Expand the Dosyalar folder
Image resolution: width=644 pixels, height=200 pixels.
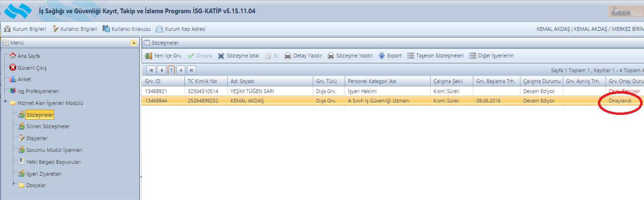14,184
